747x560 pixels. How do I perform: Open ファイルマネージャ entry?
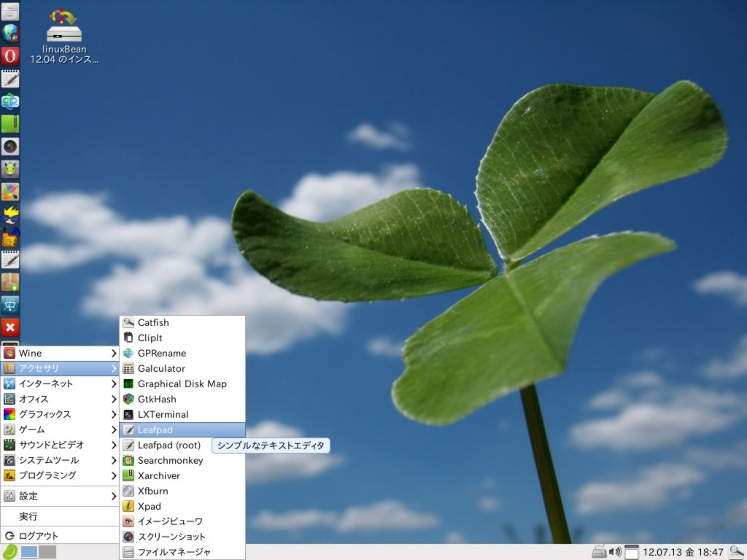click(x=182, y=552)
